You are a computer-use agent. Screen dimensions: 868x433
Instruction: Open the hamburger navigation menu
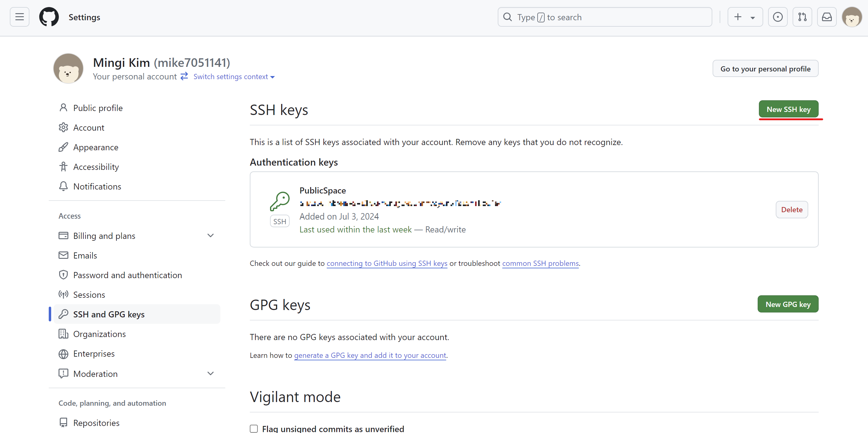[20, 17]
